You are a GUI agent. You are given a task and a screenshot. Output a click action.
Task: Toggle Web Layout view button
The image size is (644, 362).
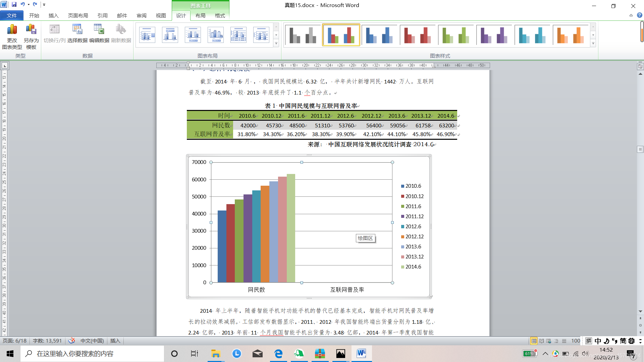(549, 341)
